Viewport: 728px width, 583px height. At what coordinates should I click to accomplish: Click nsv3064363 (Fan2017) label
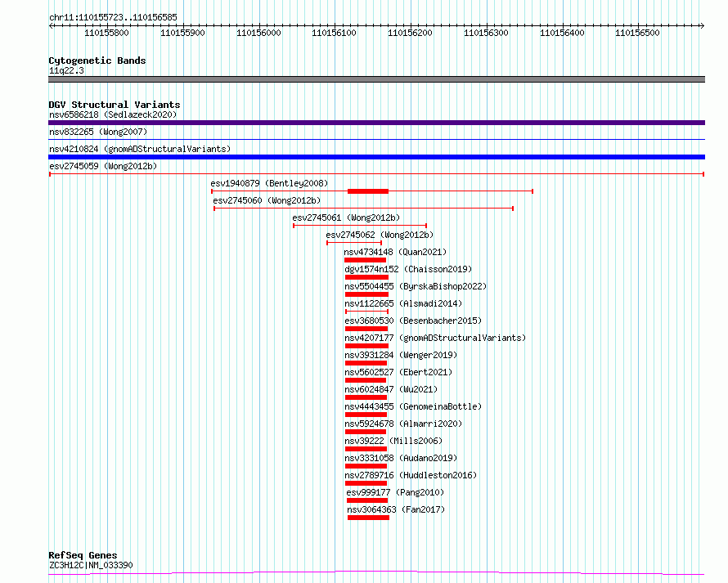(x=396, y=509)
